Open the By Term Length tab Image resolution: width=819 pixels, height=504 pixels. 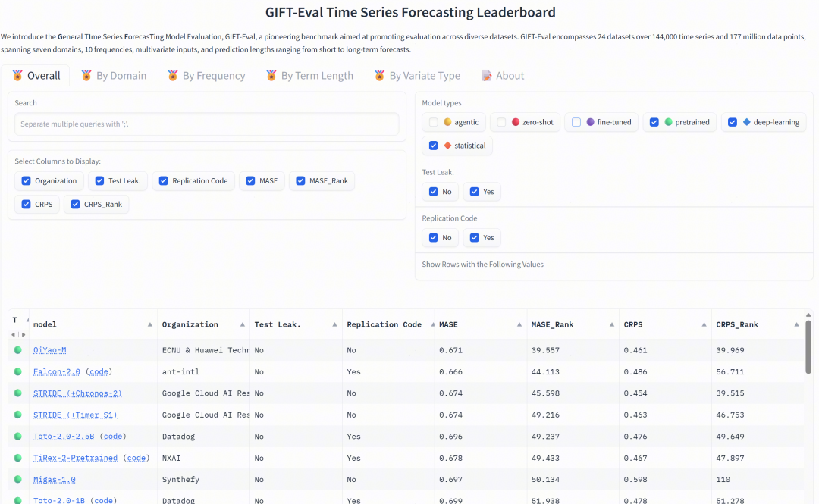click(309, 76)
